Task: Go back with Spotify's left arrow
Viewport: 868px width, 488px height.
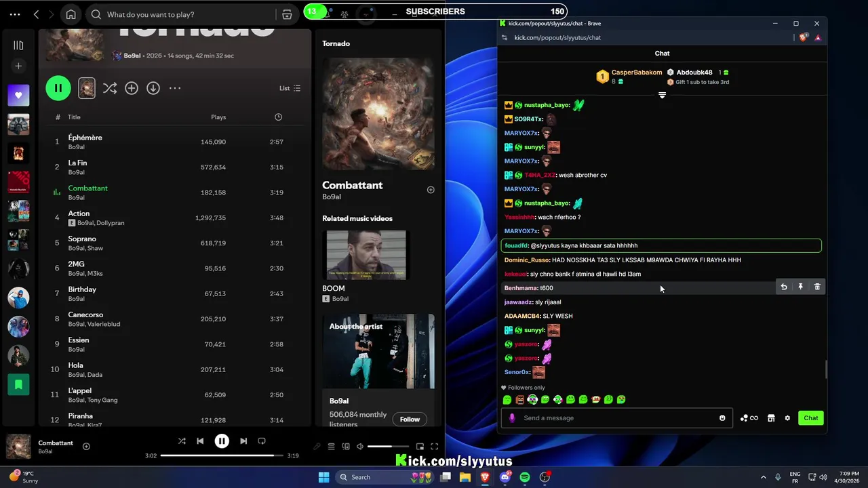Action: (x=36, y=14)
